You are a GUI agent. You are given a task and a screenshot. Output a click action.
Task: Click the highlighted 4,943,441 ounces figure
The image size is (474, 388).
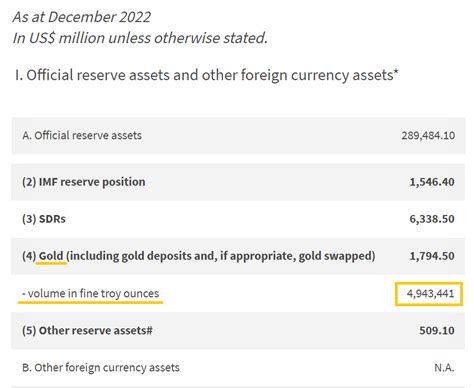click(x=430, y=294)
